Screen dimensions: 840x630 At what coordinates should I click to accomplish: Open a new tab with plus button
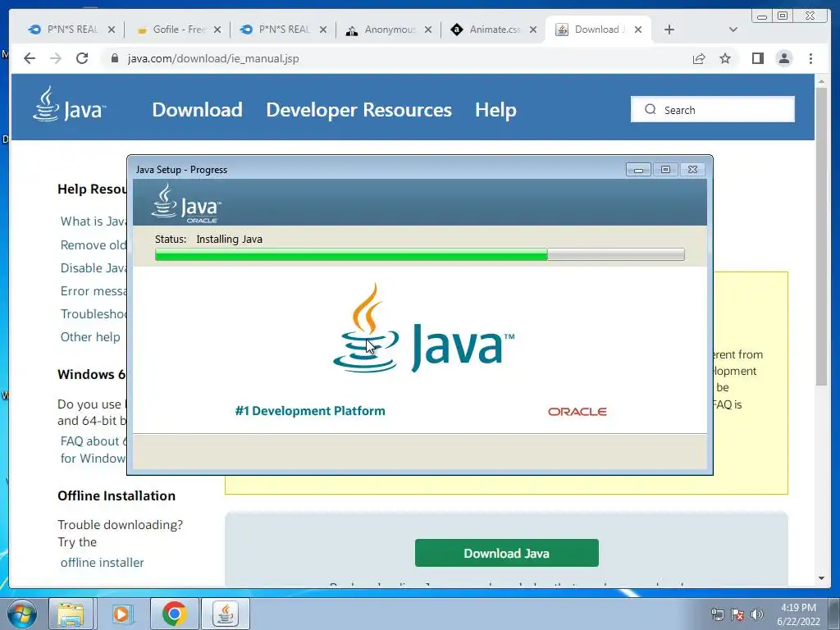click(x=669, y=30)
